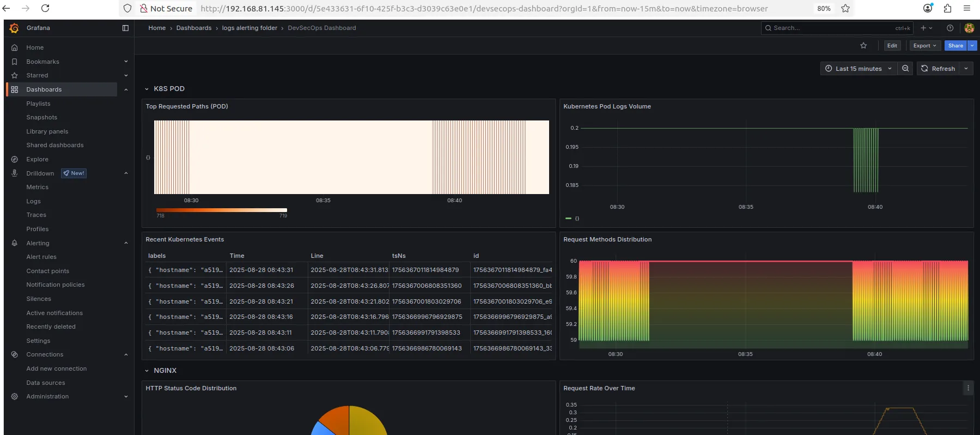Collapse the Drilldown sidebar section

pos(126,173)
